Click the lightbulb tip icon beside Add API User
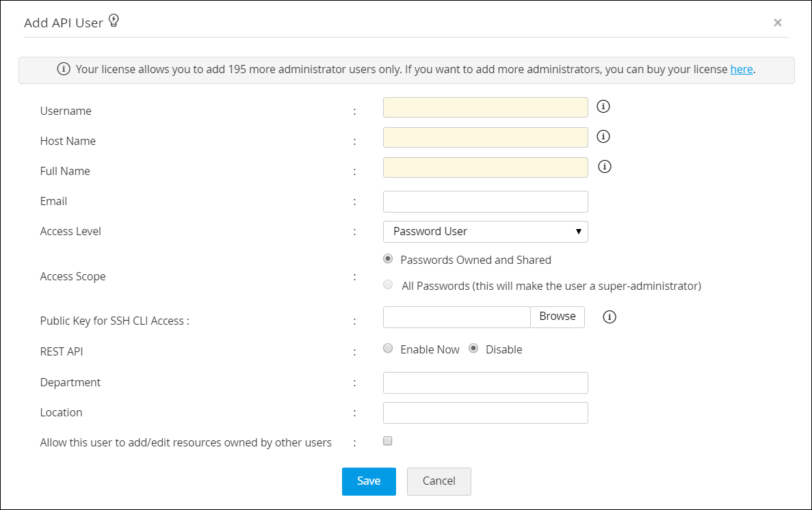This screenshot has height=510, width=812. point(114,22)
